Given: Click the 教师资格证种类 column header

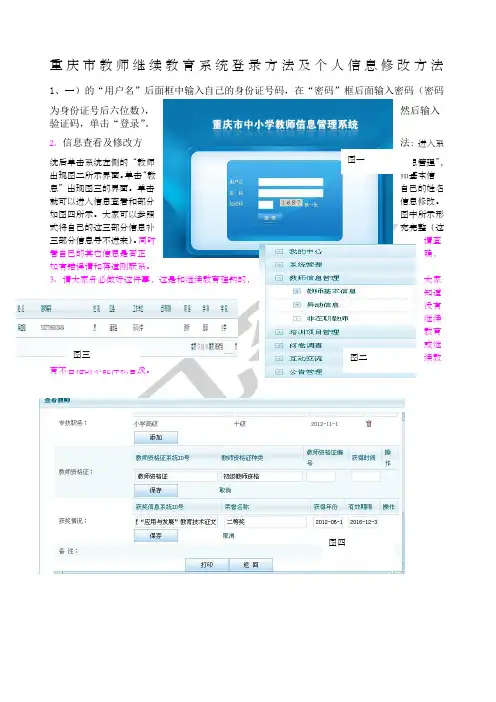Looking at the screenshot, I should tap(242, 458).
